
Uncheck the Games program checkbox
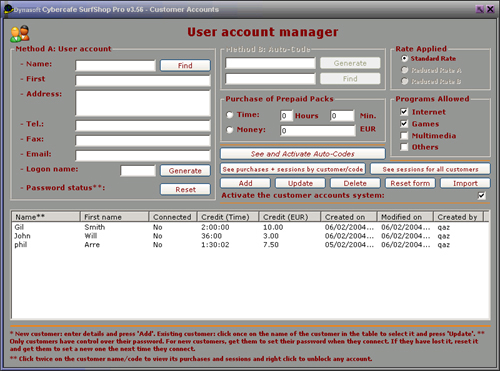404,124
